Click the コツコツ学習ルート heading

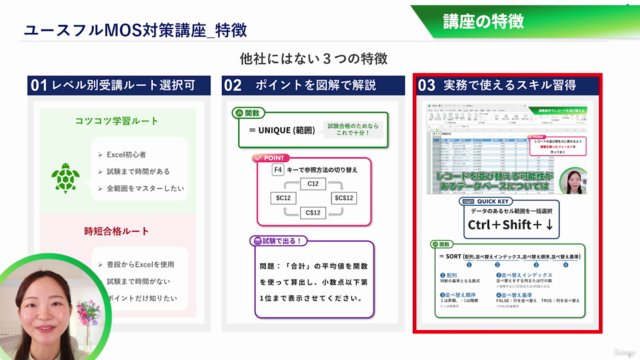coord(116,121)
